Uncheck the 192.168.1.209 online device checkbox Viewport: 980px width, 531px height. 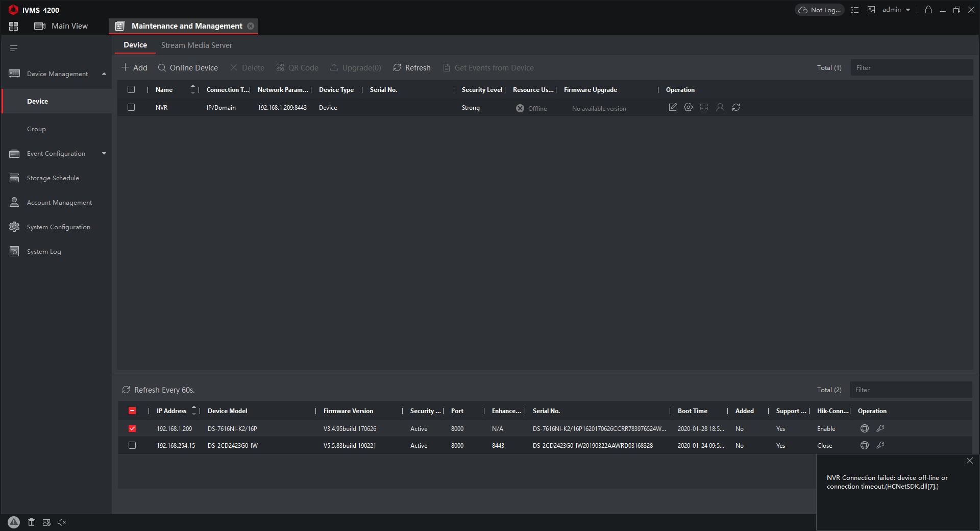point(132,428)
